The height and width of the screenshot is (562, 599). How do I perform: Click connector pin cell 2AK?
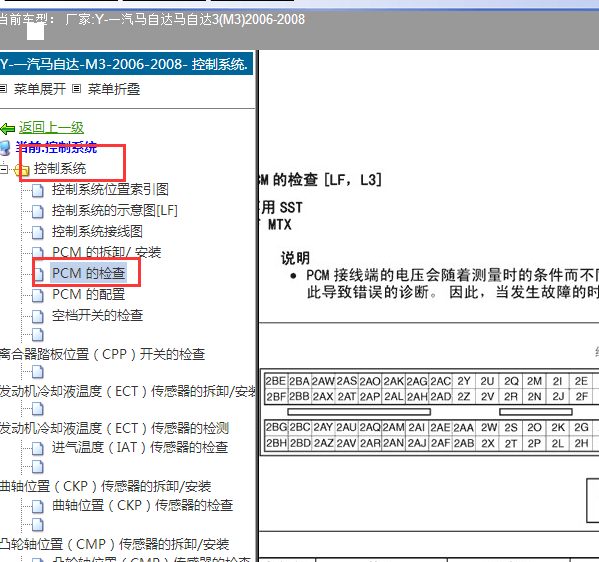point(393,381)
